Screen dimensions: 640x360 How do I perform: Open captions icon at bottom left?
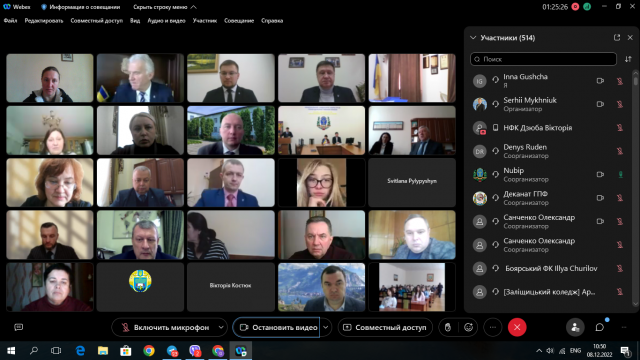[x=18, y=327]
